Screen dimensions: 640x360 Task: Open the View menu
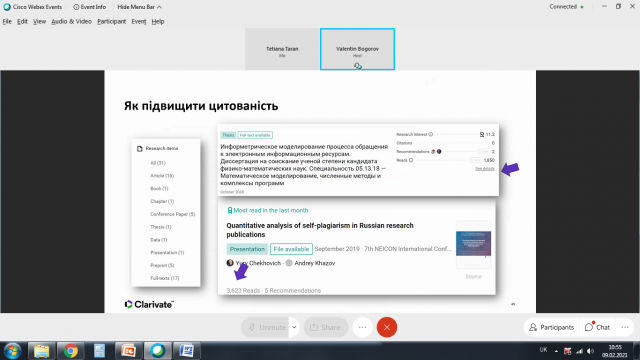click(x=39, y=22)
